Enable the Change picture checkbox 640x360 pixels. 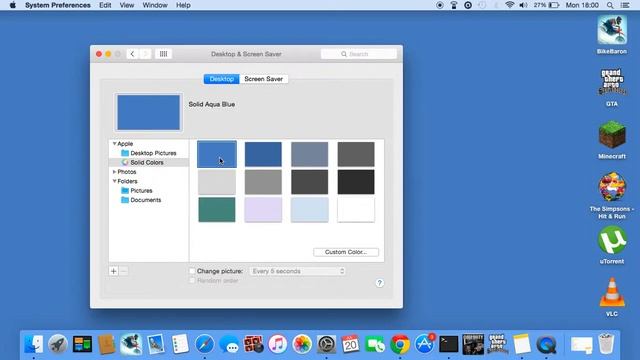point(192,271)
